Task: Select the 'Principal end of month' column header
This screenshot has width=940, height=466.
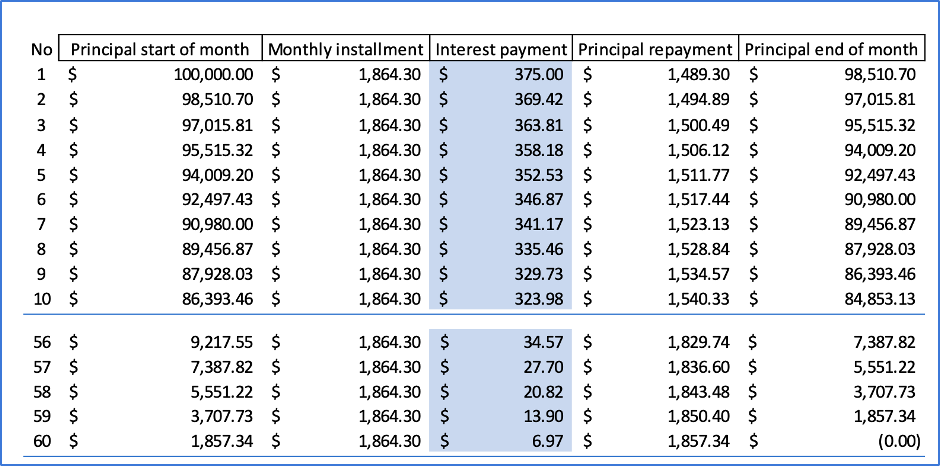Action: pyautogui.click(x=831, y=49)
